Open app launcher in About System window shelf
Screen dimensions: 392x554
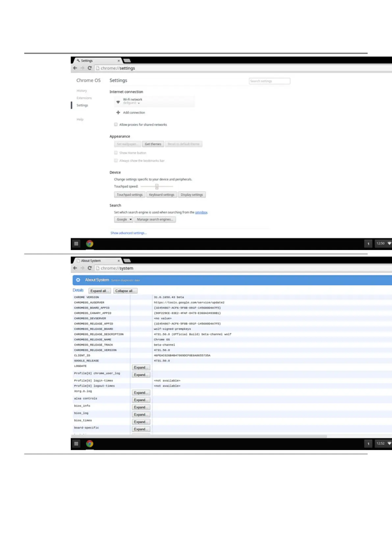[76, 444]
